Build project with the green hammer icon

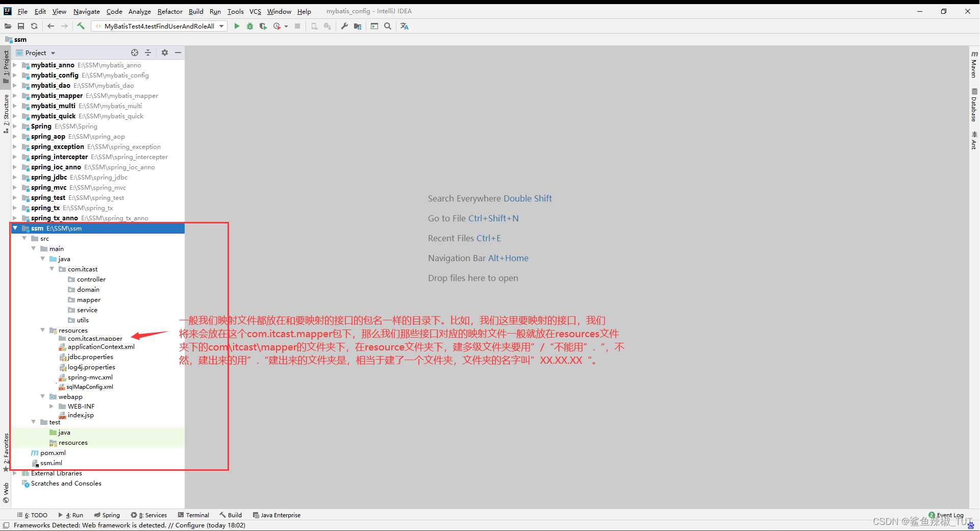click(81, 26)
